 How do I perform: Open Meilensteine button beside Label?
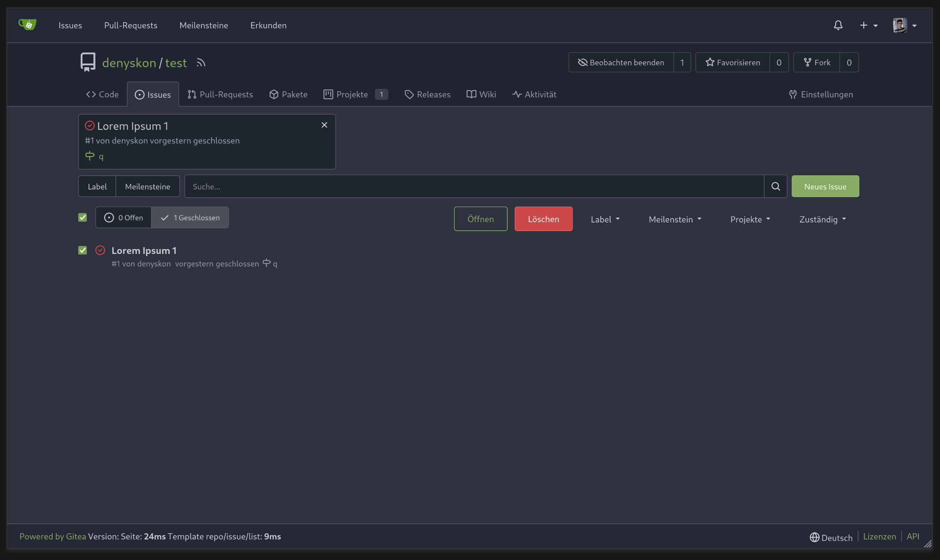pyautogui.click(x=148, y=186)
